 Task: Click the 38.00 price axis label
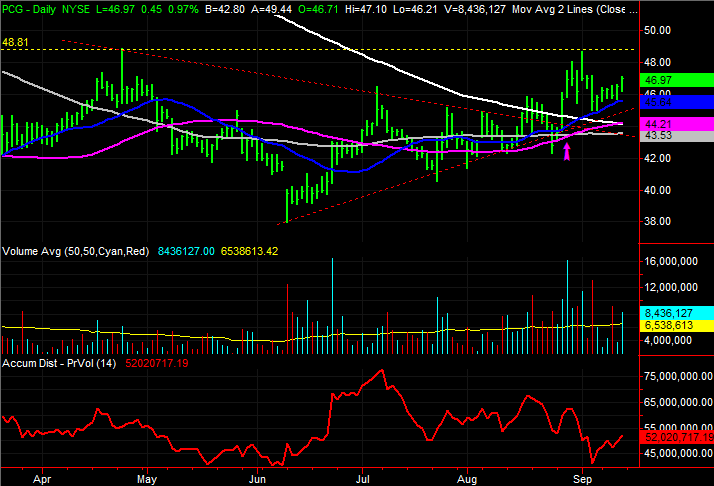coord(657,221)
